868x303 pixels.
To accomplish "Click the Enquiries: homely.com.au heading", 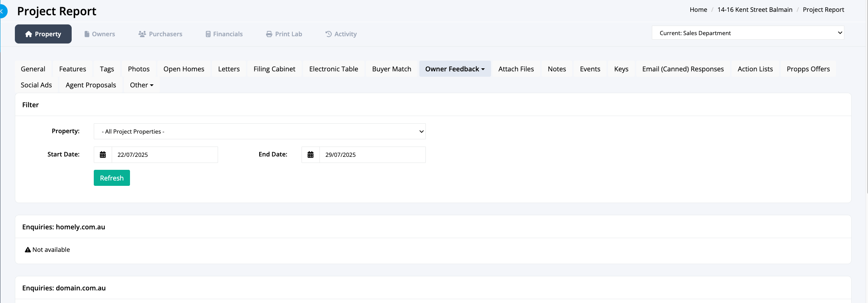I will [64, 227].
